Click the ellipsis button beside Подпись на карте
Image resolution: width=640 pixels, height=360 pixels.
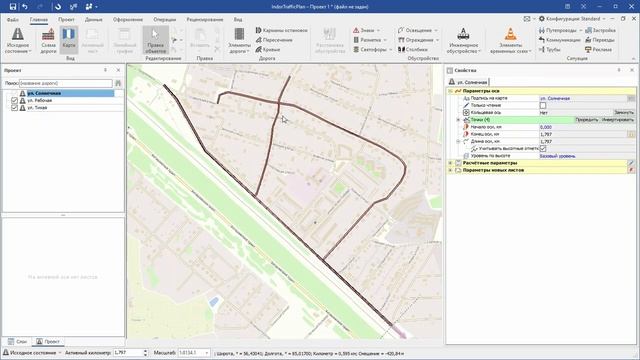pos(631,98)
